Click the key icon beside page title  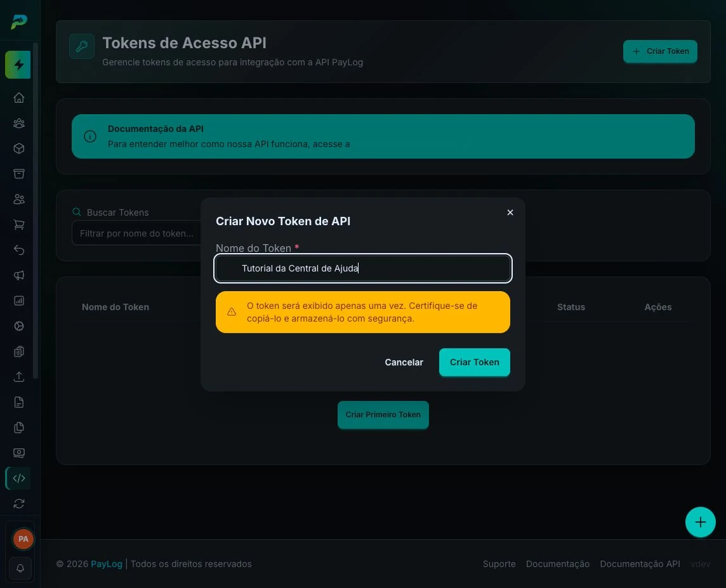tap(82, 46)
